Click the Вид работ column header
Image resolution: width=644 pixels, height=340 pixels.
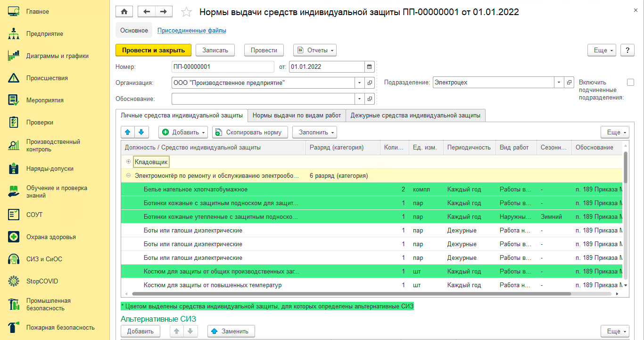coord(516,148)
